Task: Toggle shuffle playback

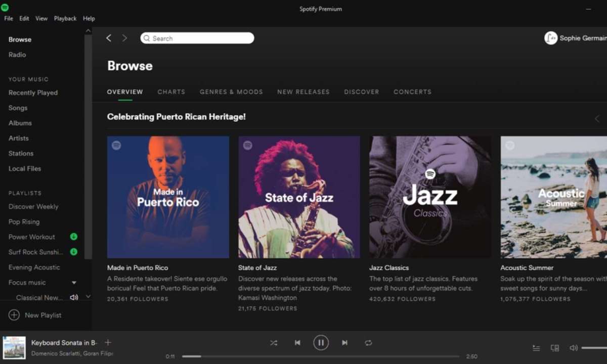Action: 274,343
